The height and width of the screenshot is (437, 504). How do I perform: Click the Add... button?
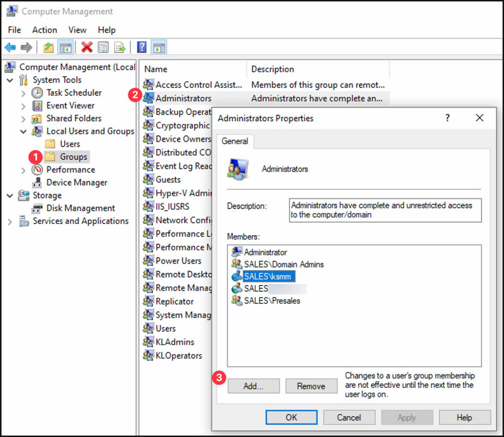[x=254, y=386]
